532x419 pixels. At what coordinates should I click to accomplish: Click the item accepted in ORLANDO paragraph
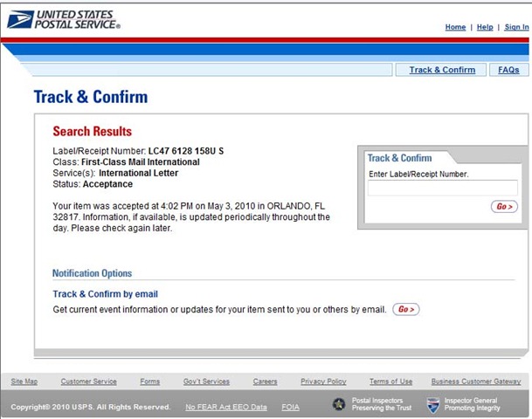(x=191, y=217)
